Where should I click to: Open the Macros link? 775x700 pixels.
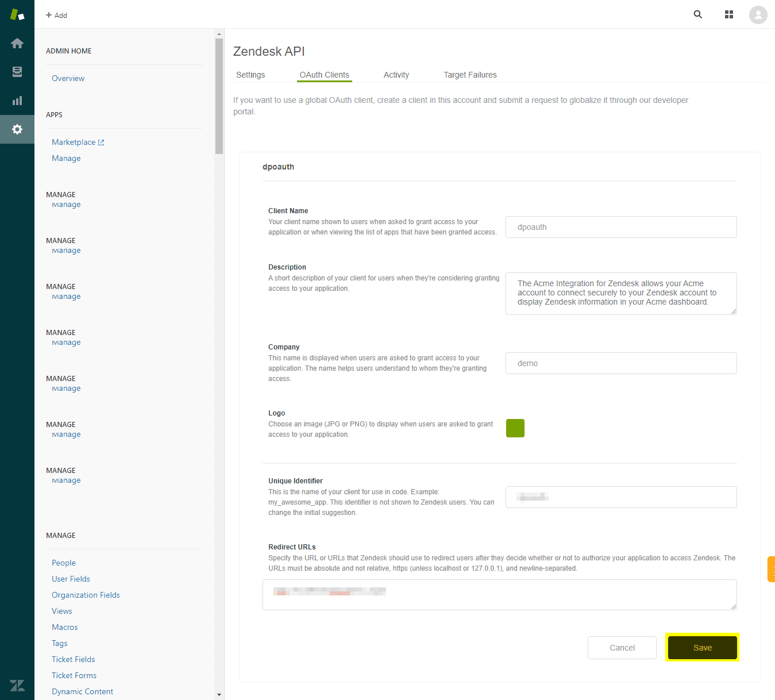pos(64,627)
